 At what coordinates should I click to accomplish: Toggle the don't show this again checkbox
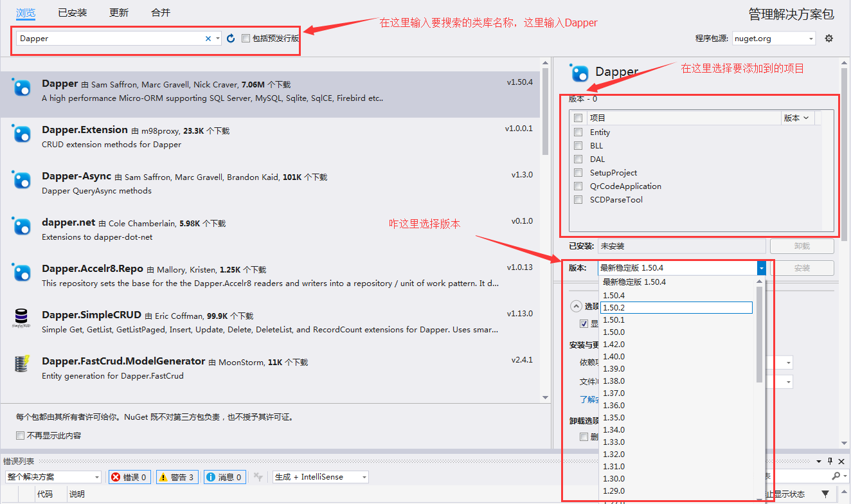(x=21, y=435)
